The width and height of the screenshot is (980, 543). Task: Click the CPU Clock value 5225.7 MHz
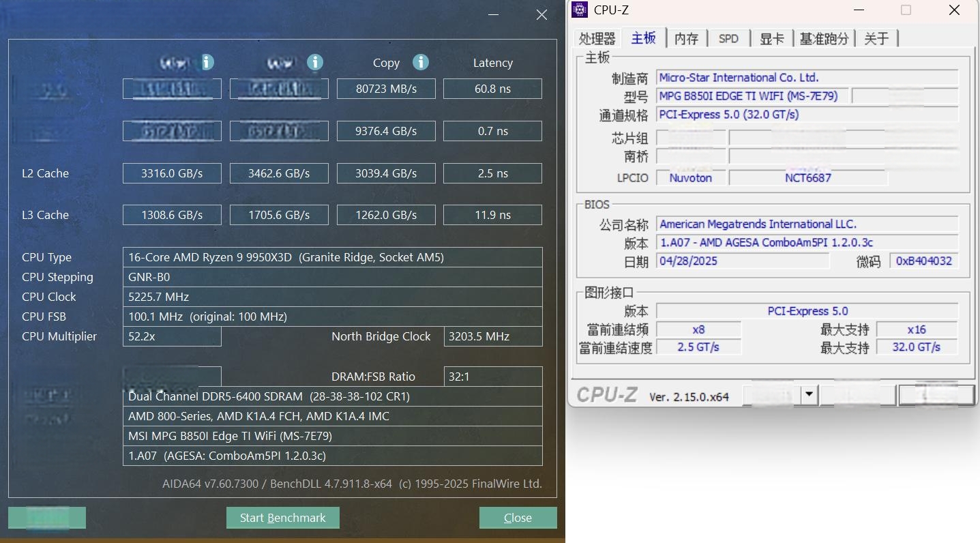pos(333,297)
